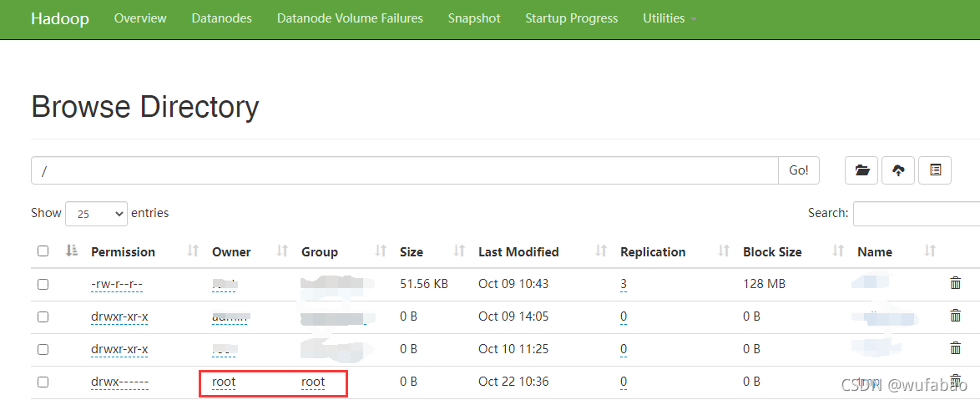The width and height of the screenshot is (980, 400).
Task: Toggle the select-all checkbox in table header
Action: pos(43,251)
